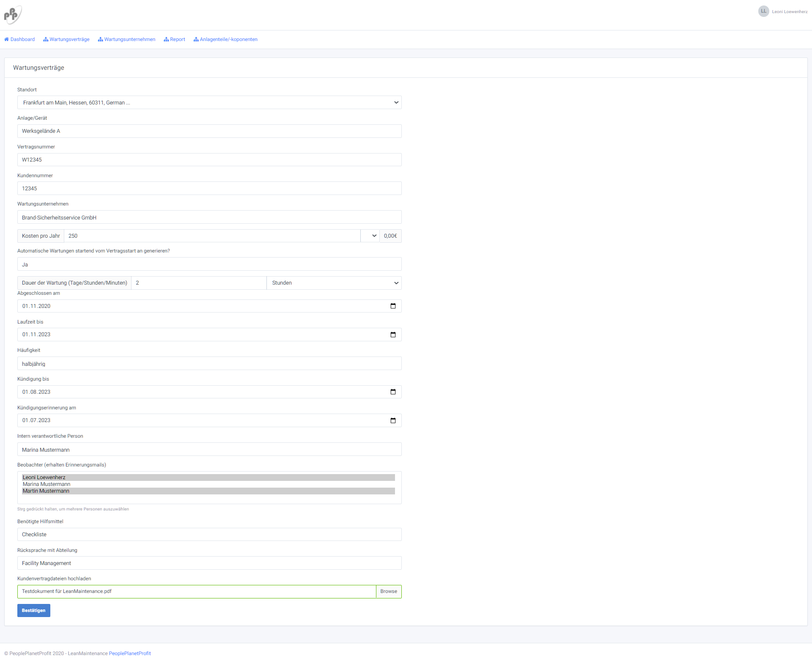Click the LL user avatar icon
This screenshot has width=812, height=664.
pyautogui.click(x=763, y=11)
